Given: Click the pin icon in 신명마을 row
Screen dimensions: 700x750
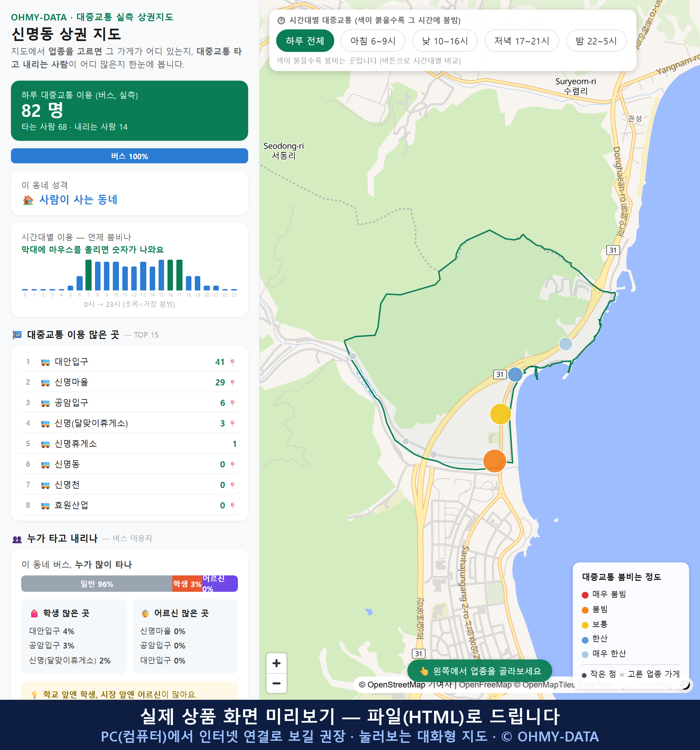Looking at the screenshot, I should point(232,383).
